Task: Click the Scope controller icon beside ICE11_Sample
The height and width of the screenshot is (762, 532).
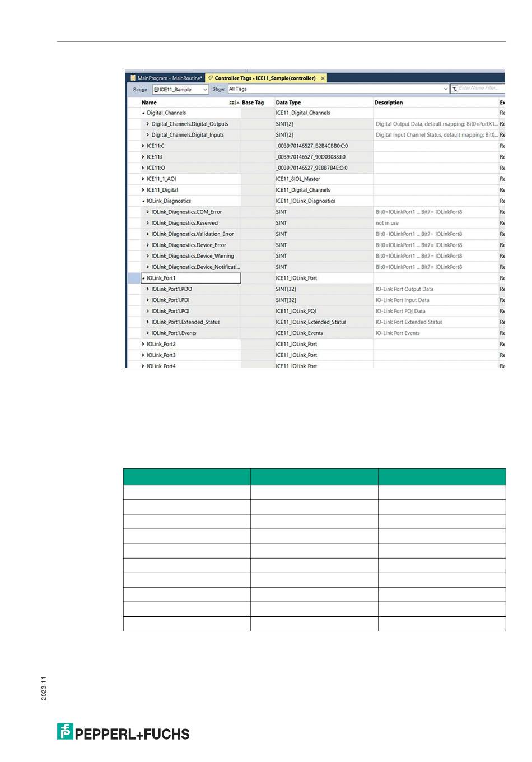Action: click(x=157, y=90)
